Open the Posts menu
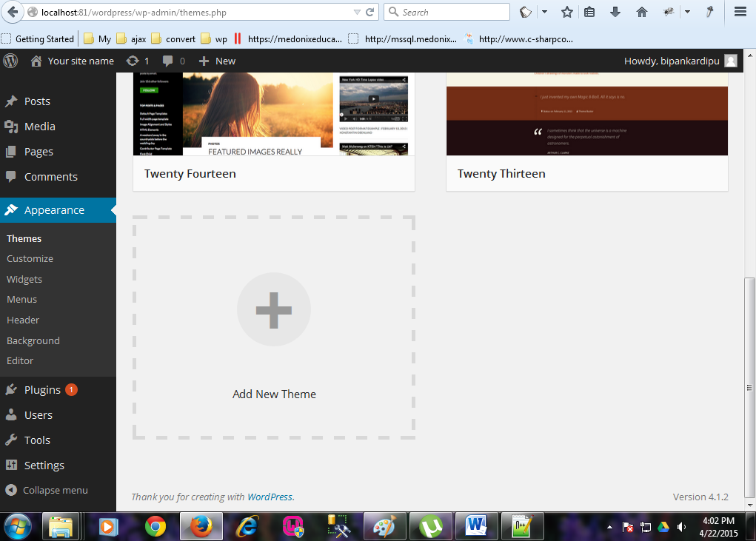This screenshot has width=756, height=541. [58, 101]
